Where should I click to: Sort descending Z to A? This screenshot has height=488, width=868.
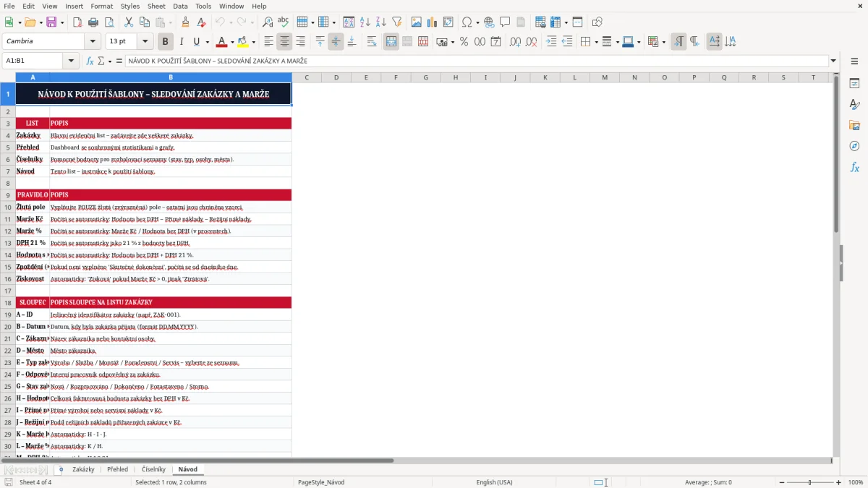[x=380, y=22]
